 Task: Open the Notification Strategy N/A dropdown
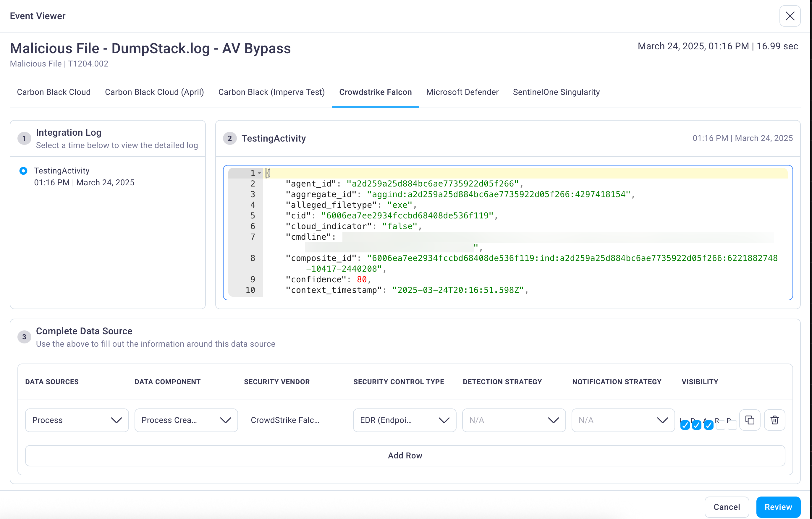pos(623,420)
